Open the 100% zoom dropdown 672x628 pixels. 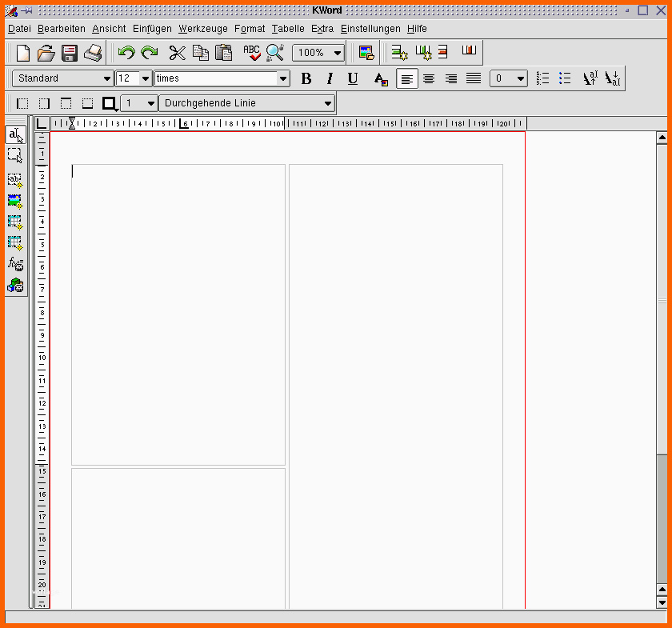click(318, 53)
